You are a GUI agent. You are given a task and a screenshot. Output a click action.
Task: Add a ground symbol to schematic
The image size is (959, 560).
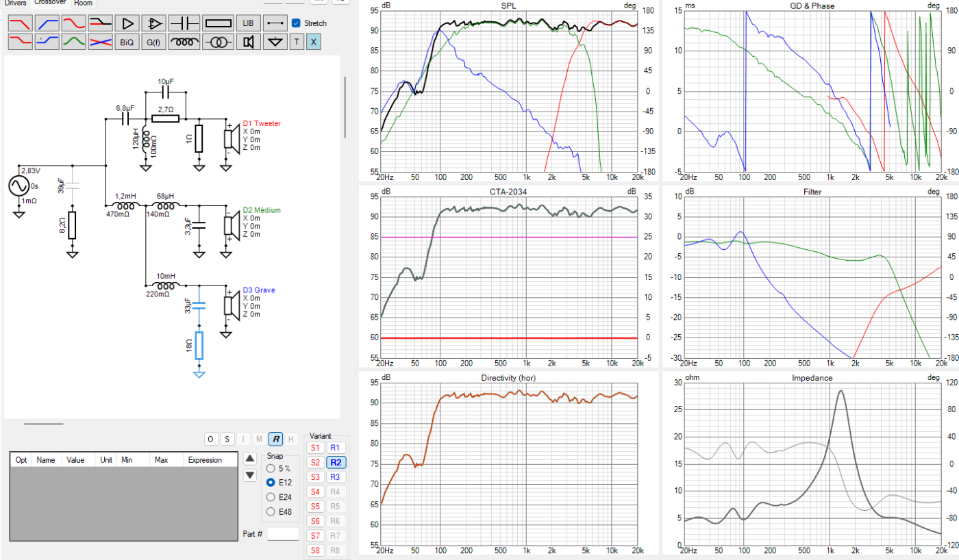pyautogui.click(x=275, y=42)
